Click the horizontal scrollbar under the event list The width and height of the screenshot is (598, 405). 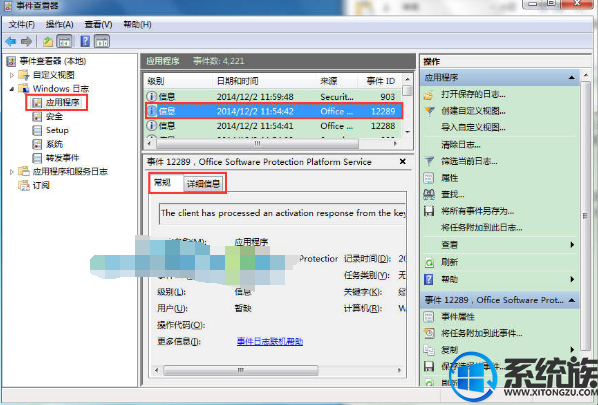(x=258, y=143)
